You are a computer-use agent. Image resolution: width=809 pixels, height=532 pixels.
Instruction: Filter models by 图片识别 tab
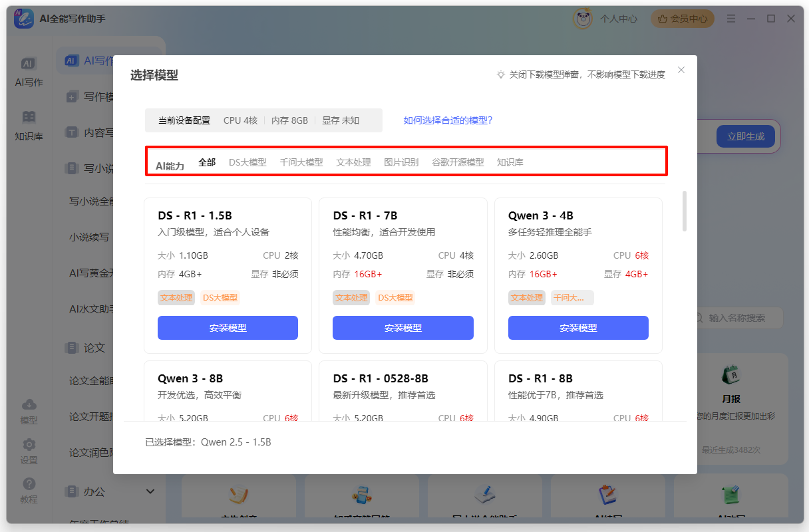401,162
